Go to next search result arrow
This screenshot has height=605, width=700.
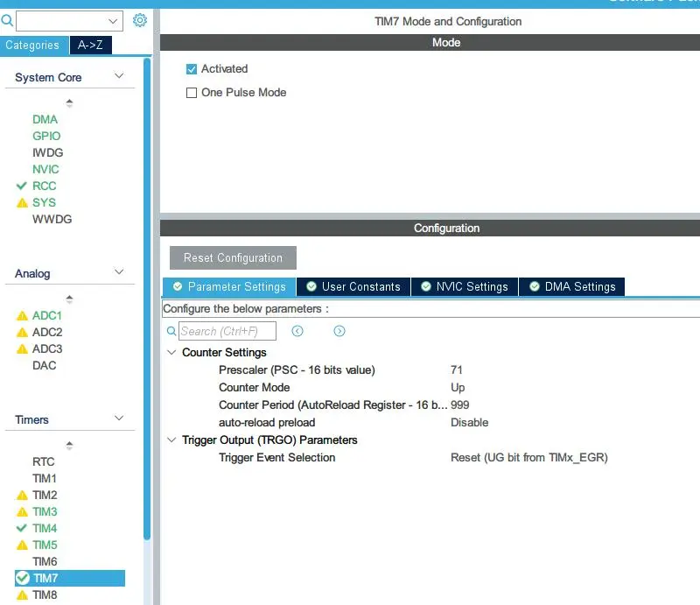[x=339, y=331]
